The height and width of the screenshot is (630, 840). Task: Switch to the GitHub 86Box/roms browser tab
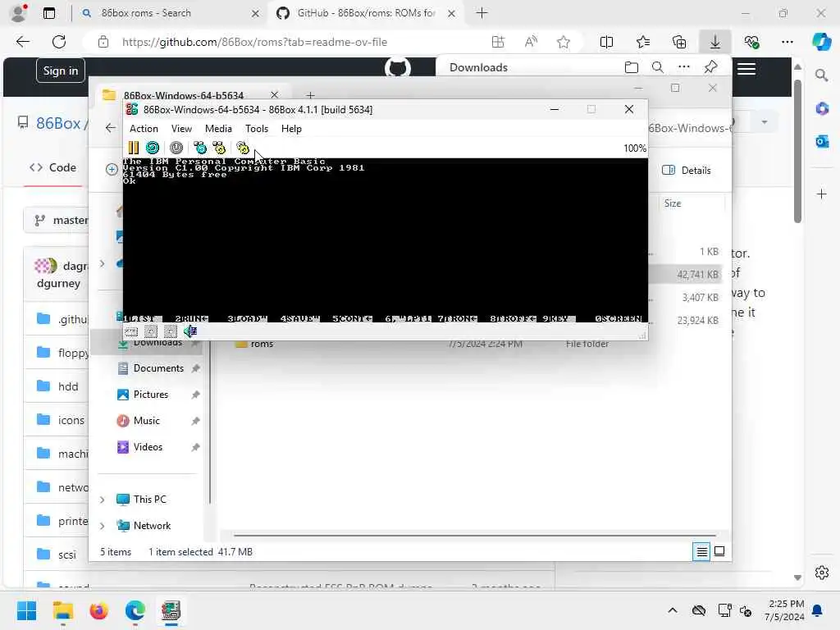(366, 13)
